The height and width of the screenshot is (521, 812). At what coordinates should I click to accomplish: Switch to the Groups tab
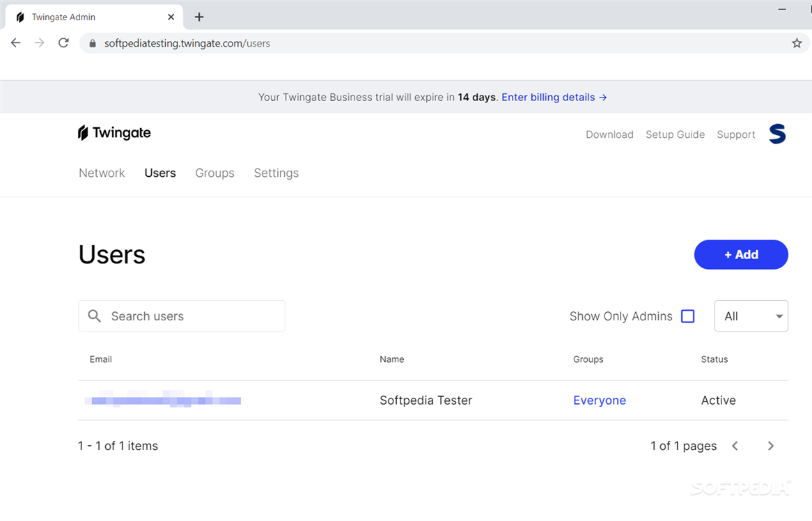pyautogui.click(x=215, y=173)
